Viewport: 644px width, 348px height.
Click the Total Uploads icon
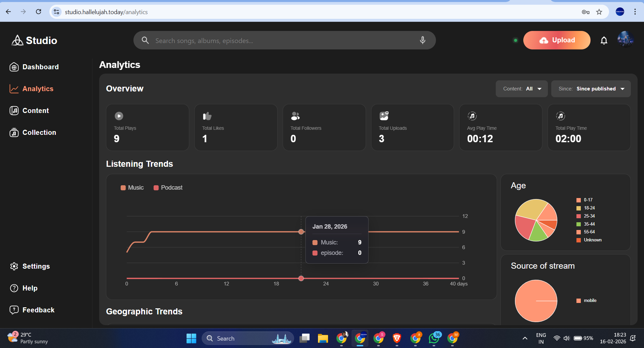click(384, 116)
